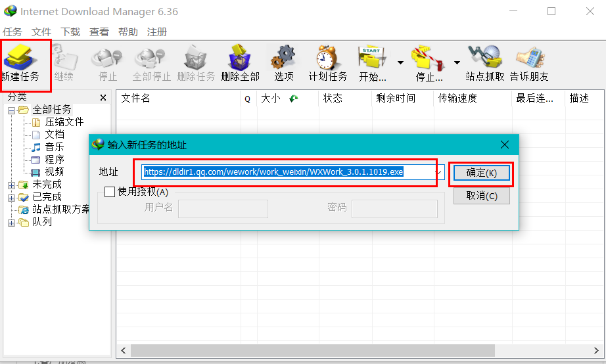
Task: Click IDM app icon in title bar
Action: tap(11, 11)
